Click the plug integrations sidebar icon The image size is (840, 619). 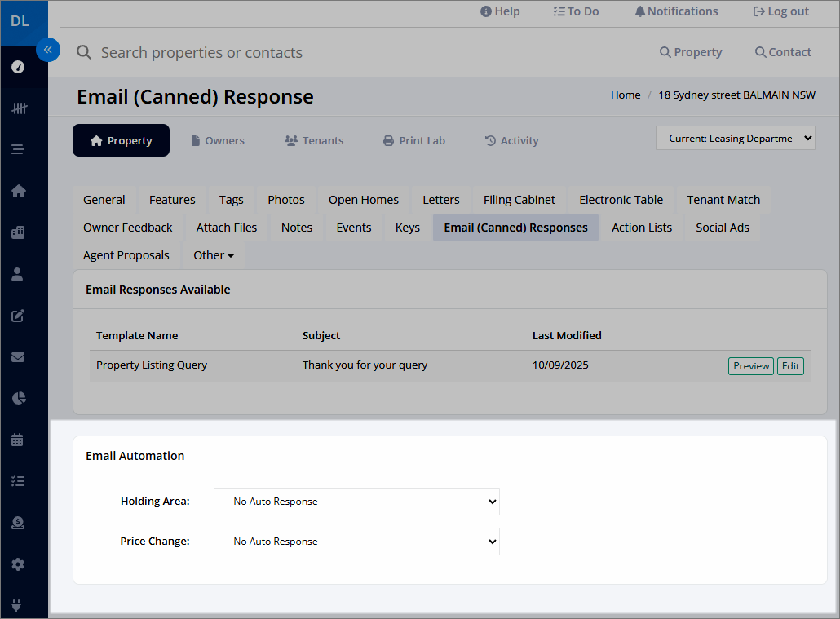(16, 606)
